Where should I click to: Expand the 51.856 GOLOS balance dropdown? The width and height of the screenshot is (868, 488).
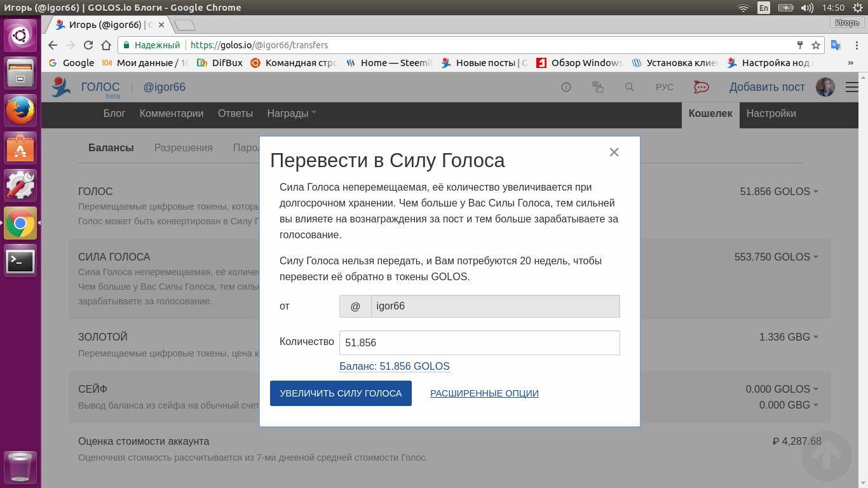point(779,191)
